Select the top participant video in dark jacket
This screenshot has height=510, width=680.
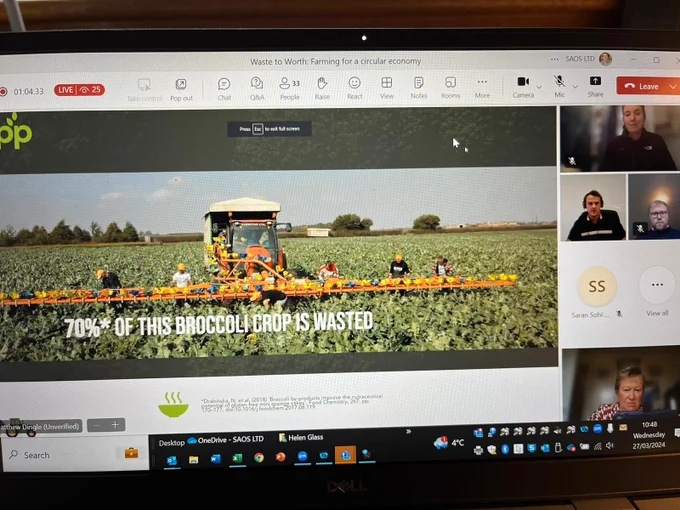click(x=619, y=138)
